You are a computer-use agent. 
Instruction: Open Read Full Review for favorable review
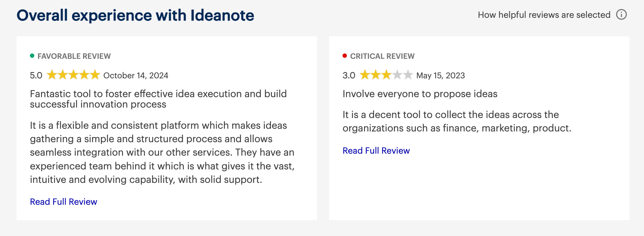64,202
